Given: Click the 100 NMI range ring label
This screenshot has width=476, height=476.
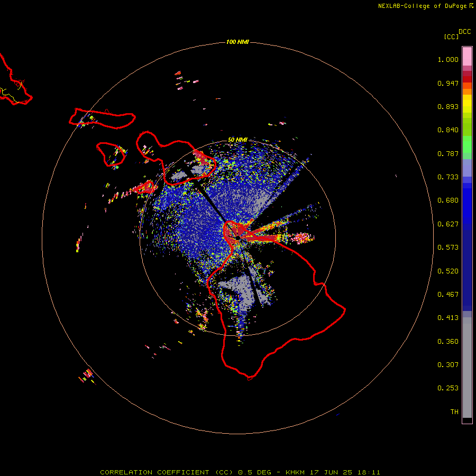Looking at the screenshot, I should click(x=237, y=42).
